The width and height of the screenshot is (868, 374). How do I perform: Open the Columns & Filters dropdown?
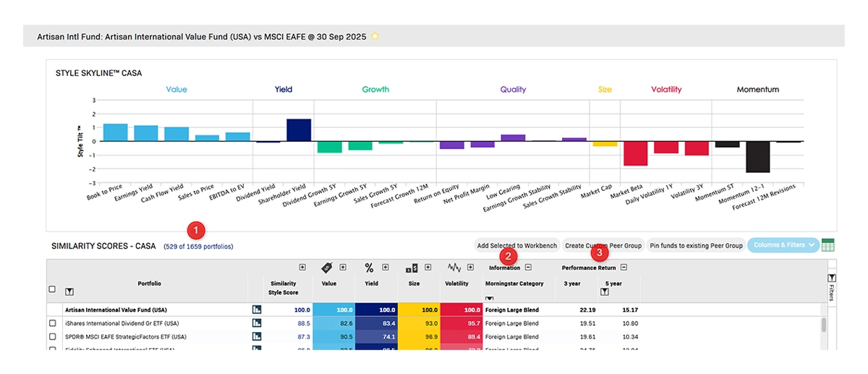(782, 245)
